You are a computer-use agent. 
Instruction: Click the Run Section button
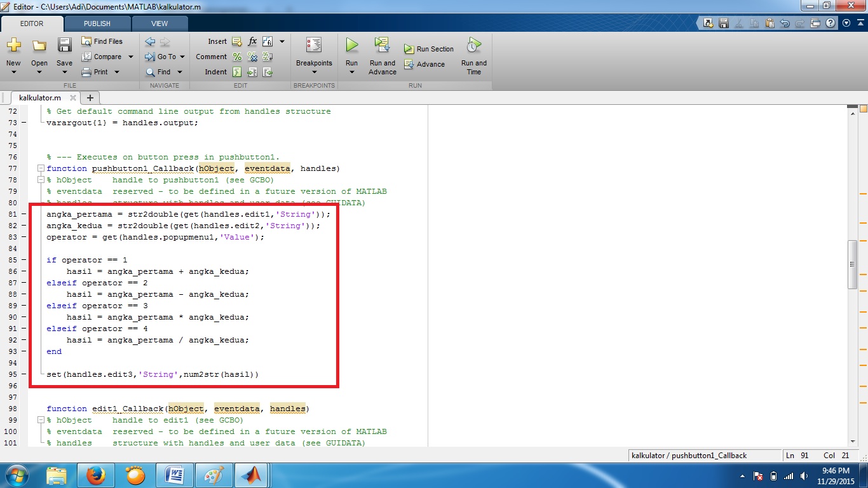(x=429, y=49)
